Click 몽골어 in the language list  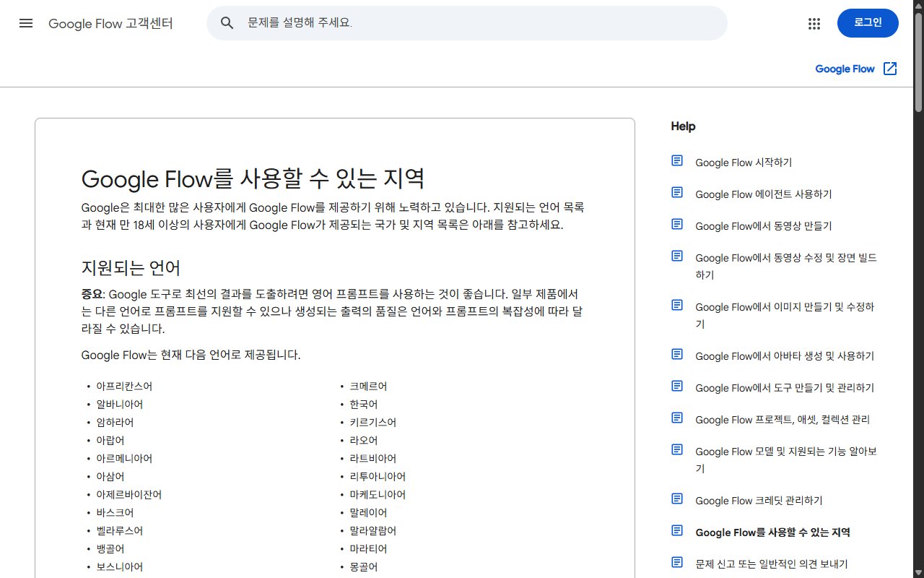click(364, 567)
